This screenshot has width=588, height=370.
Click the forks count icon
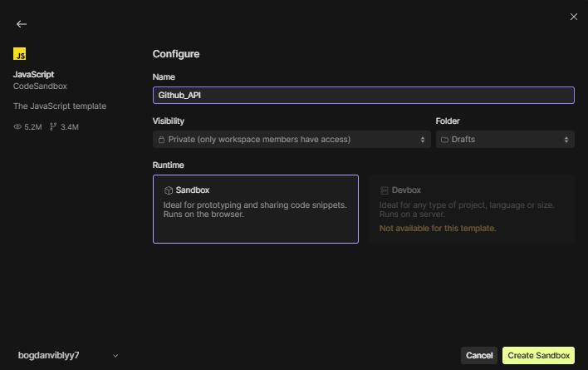[53, 127]
